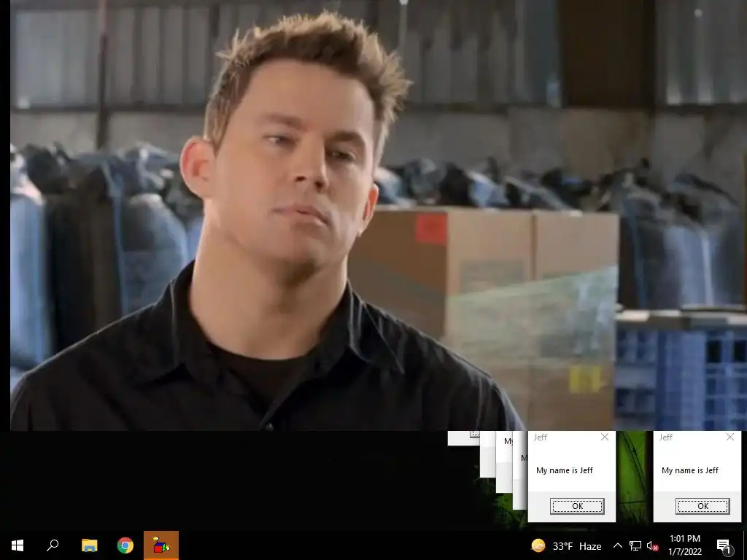Open the Windows Start menu
The image size is (747, 560).
pos(18,545)
